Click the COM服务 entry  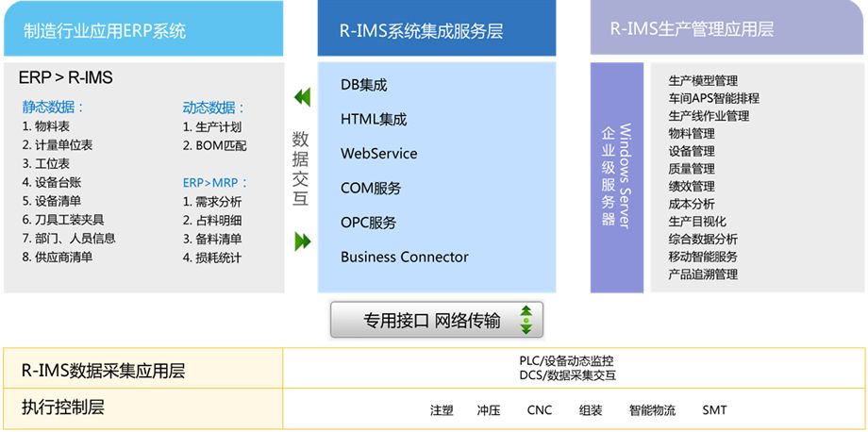coord(371,188)
